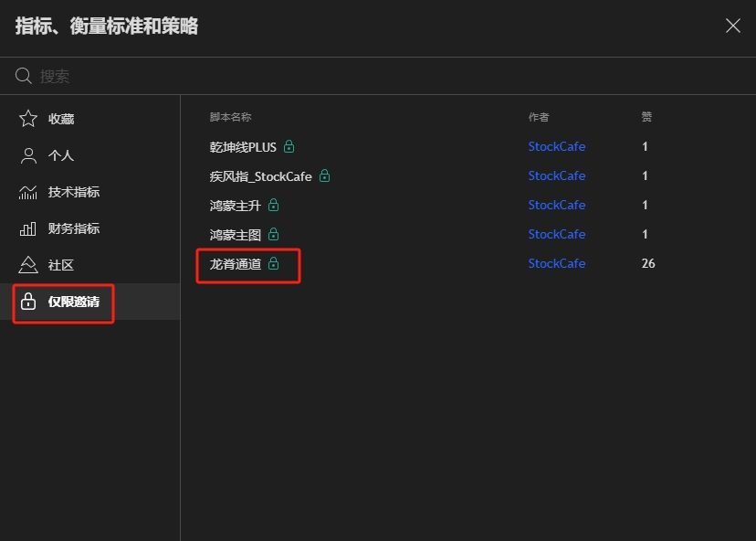Click the magnifier search icon
The image size is (756, 541).
pos(23,76)
